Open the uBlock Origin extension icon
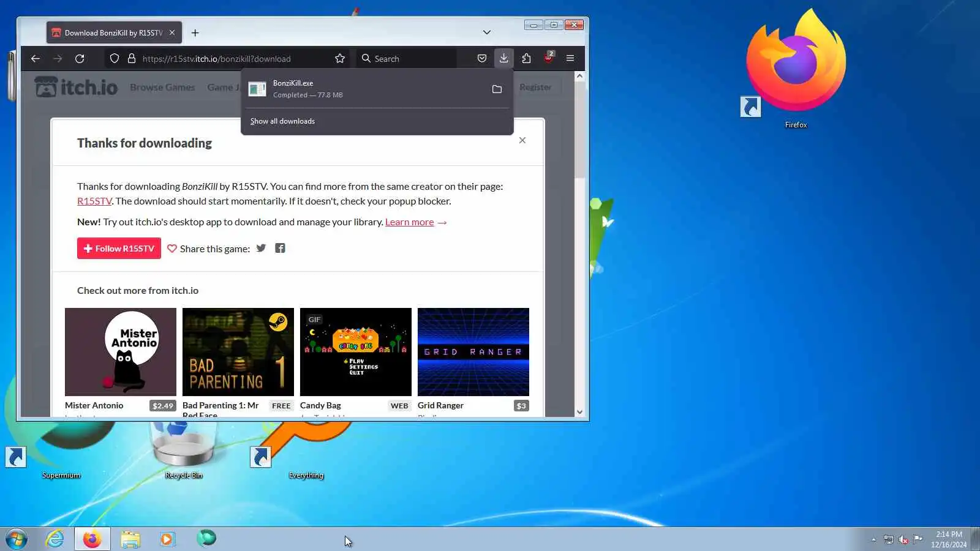The height and width of the screenshot is (551, 980). pos(548,58)
